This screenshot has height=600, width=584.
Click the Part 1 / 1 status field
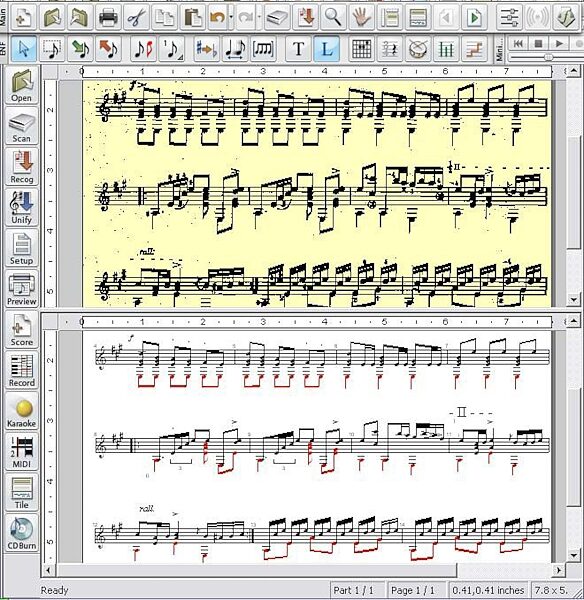[357, 590]
